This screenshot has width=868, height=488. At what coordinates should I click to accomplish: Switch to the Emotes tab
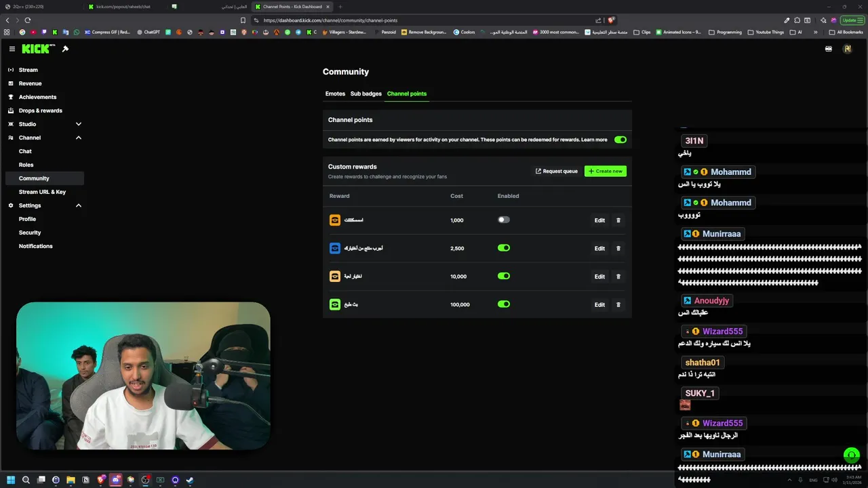pyautogui.click(x=335, y=94)
